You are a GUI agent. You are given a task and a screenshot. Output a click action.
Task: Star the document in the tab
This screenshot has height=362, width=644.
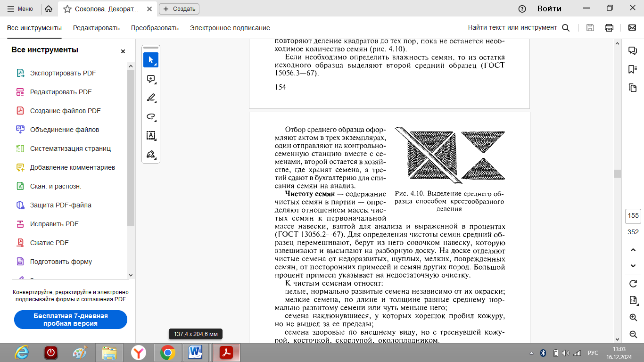[67, 8]
